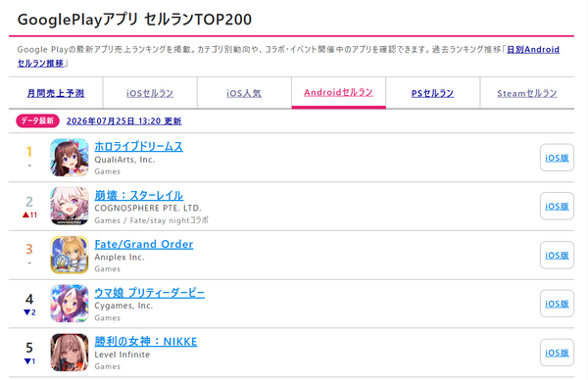588x380 pixels.
Task: Click the Aniplex Inc. publisher text
Action: pos(120,257)
